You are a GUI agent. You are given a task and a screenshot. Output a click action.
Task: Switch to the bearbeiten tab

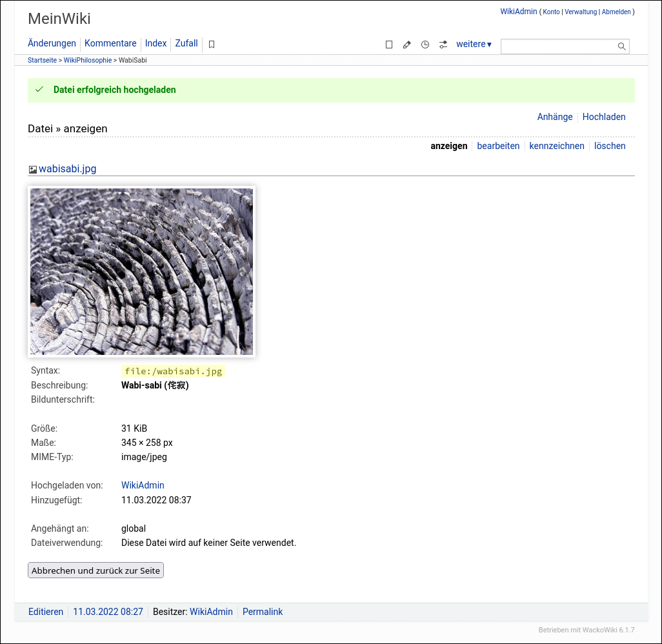point(498,146)
